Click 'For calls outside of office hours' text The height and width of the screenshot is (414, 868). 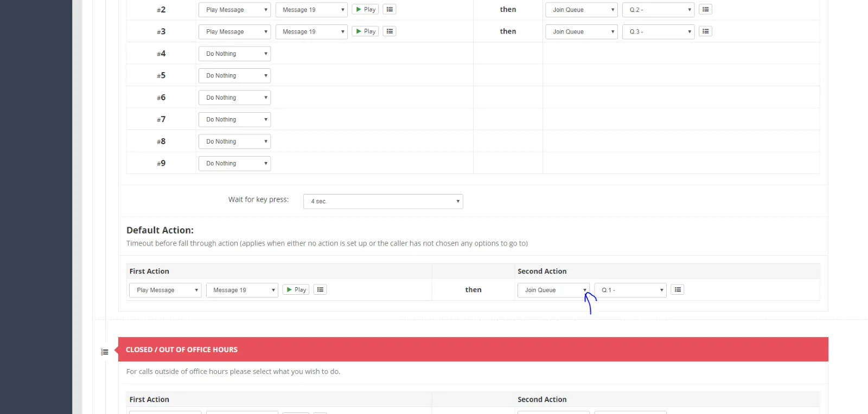pos(233,372)
